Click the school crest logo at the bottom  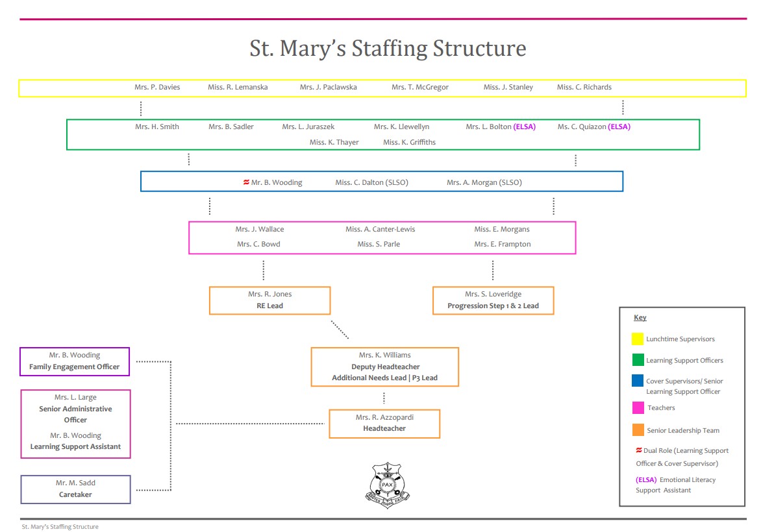pos(387,485)
